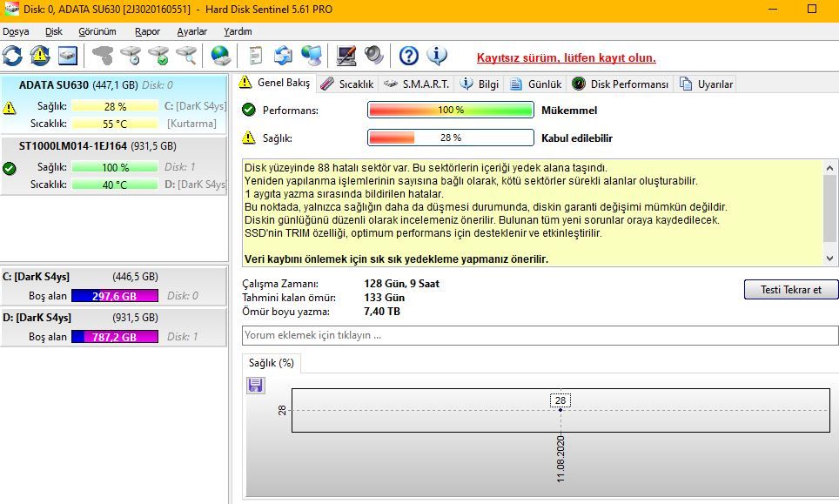This screenshot has width=839, height=504.
Task: Select the ST1000LM014-1EJ164 disk entry
Action: click(x=114, y=166)
